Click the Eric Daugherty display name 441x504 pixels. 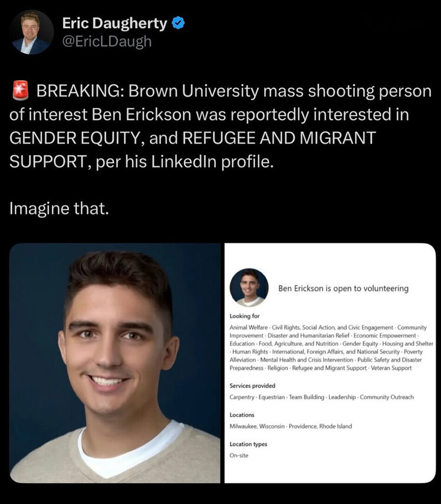(x=114, y=24)
